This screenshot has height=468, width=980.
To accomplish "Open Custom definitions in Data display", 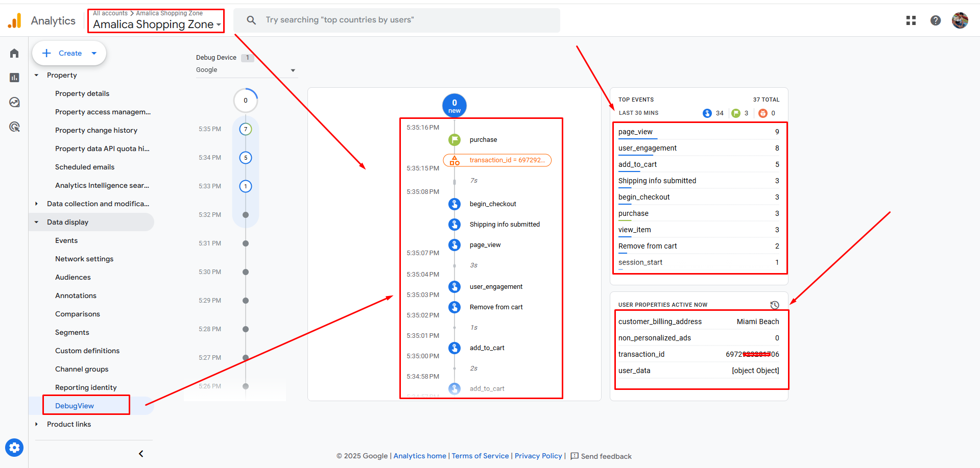I will tap(87, 351).
